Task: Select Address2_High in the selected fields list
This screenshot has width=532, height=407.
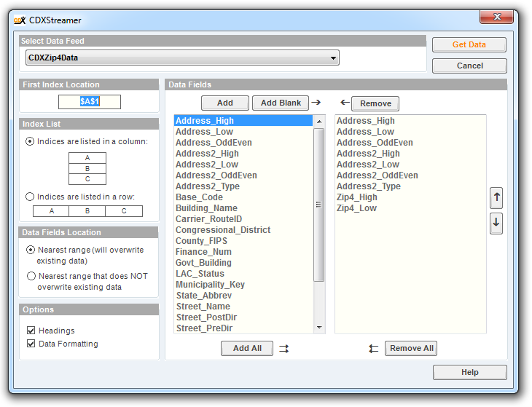Action: (x=410, y=154)
